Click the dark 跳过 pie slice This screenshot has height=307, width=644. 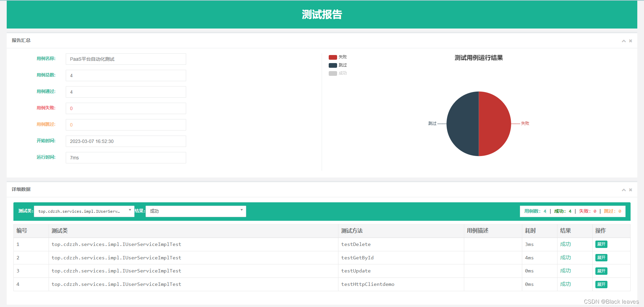pyautogui.click(x=463, y=124)
